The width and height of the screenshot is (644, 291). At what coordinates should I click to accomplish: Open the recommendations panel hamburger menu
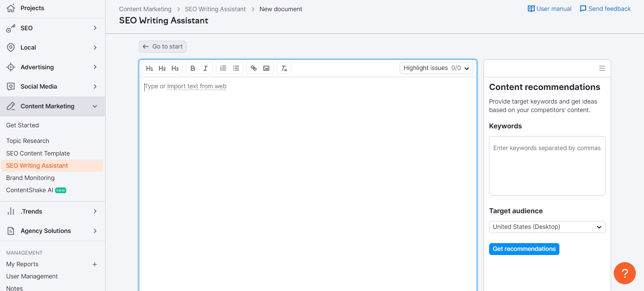pos(602,68)
